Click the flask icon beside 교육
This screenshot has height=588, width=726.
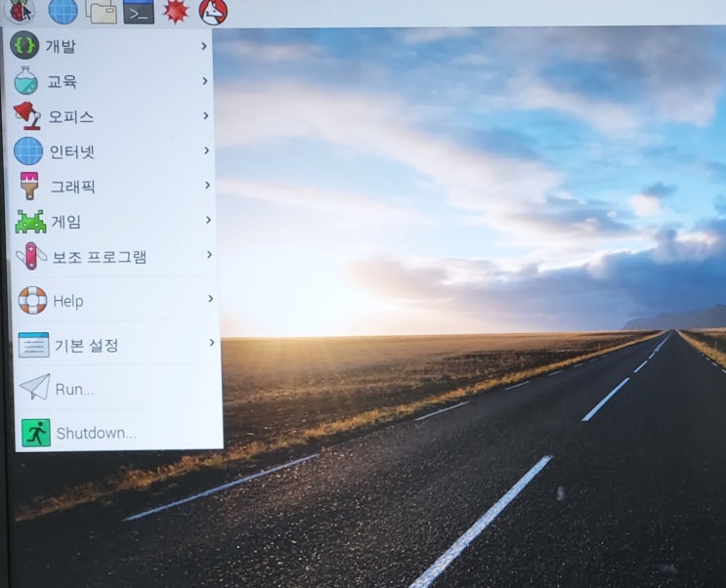[25, 80]
